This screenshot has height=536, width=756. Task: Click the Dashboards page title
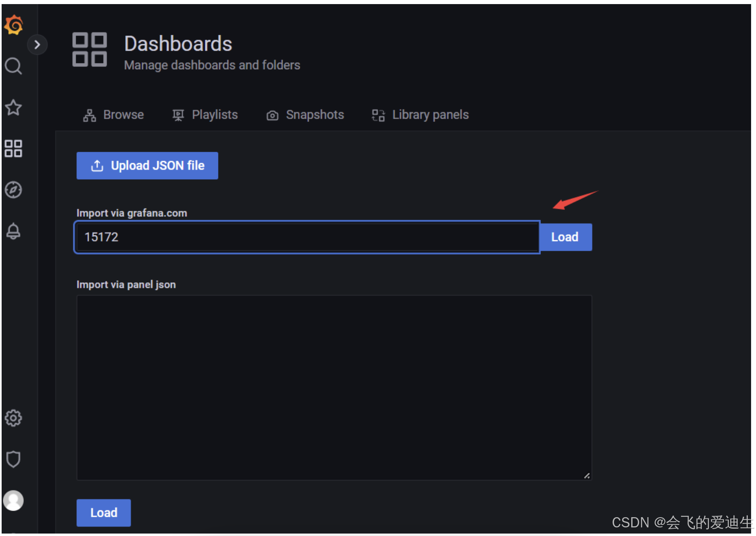pyautogui.click(x=178, y=44)
